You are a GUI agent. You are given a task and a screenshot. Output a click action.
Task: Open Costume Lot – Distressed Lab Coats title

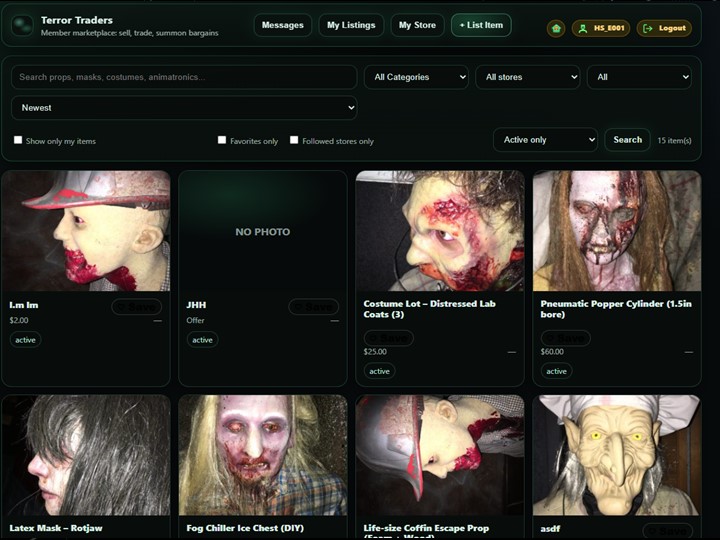[429, 309]
